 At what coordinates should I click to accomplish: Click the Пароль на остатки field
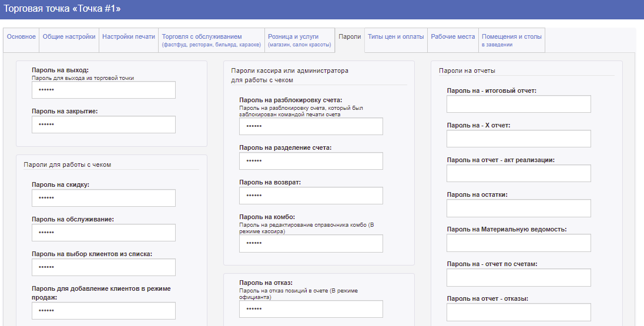(518, 209)
